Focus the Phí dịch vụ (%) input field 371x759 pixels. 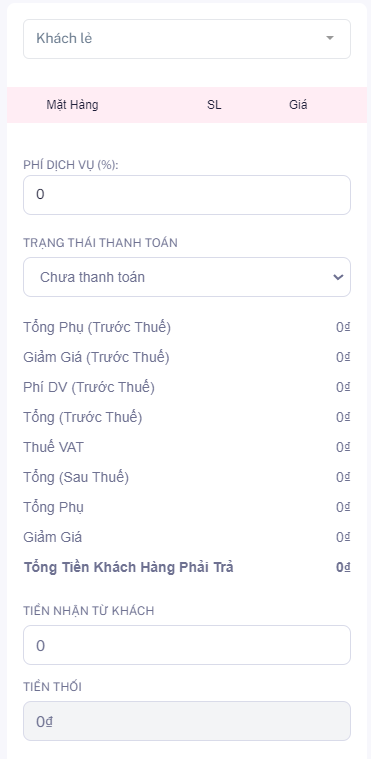(x=186, y=195)
